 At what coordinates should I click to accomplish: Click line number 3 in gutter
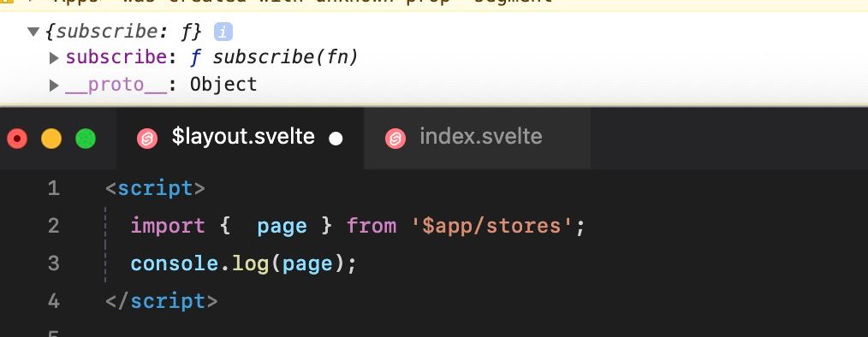click(53, 264)
